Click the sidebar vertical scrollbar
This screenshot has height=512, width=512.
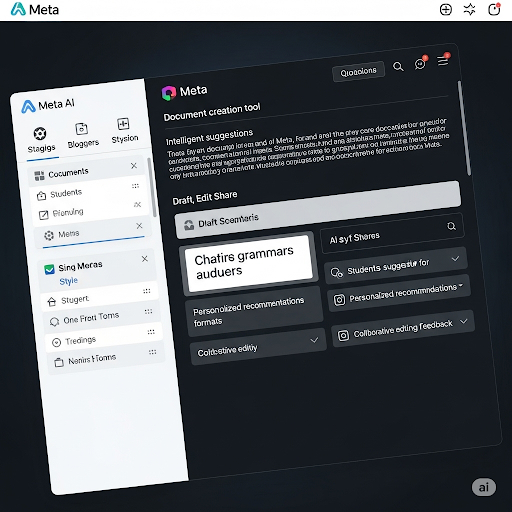click(x=152, y=188)
